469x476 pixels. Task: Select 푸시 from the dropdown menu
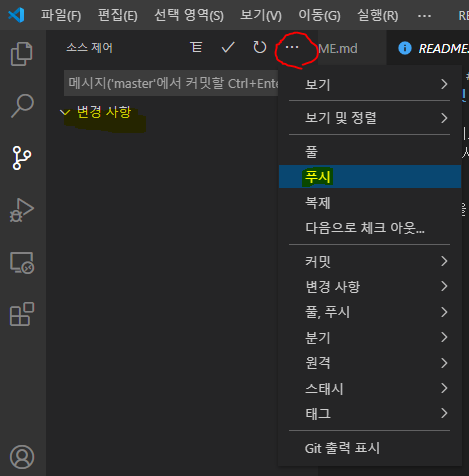[370, 176]
